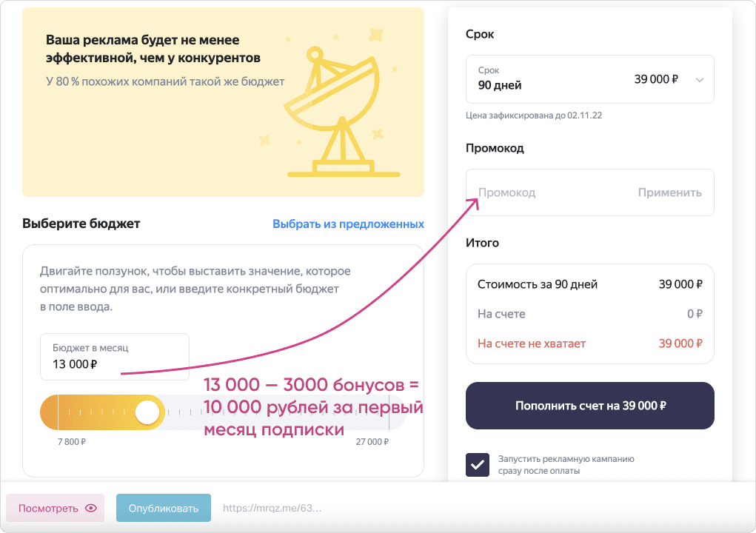Viewport: 756px width, 533px height.
Task: Click the yellow competitor efficiency banner heading
Action: point(153,49)
